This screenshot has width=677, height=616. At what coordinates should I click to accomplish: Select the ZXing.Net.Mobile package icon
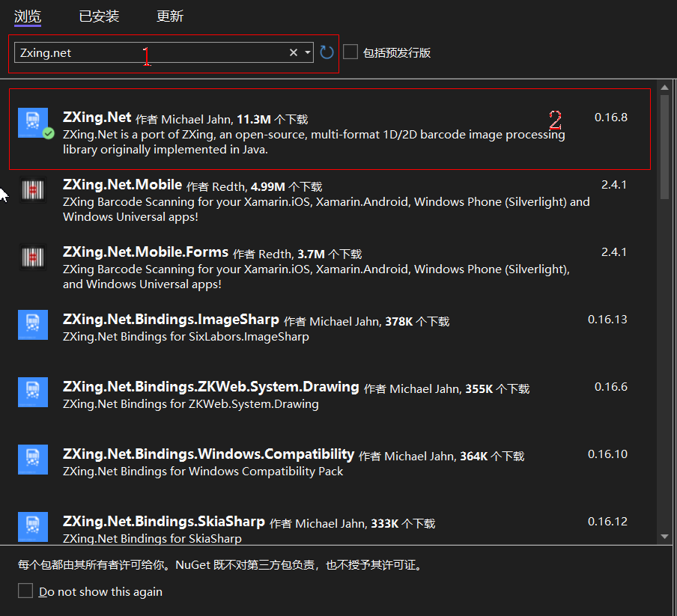pyautogui.click(x=33, y=190)
